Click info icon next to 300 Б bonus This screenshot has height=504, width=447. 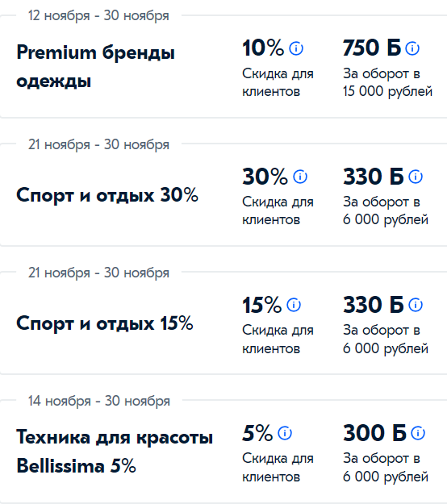(x=418, y=433)
